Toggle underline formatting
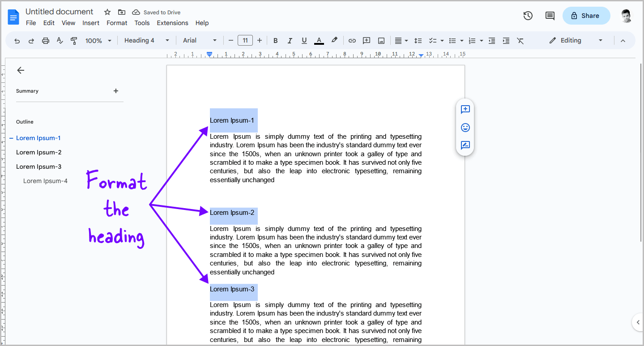The height and width of the screenshot is (346, 644). click(x=304, y=41)
